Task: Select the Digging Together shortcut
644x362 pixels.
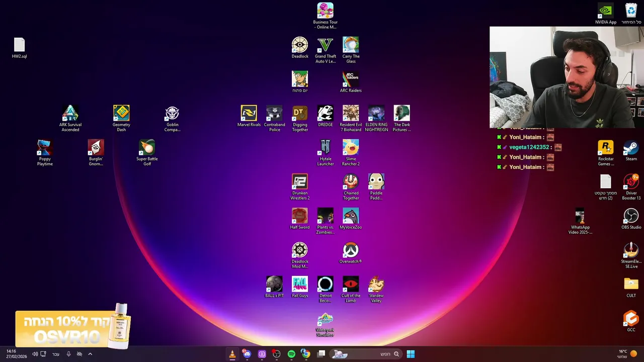Action: pyautogui.click(x=300, y=119)
